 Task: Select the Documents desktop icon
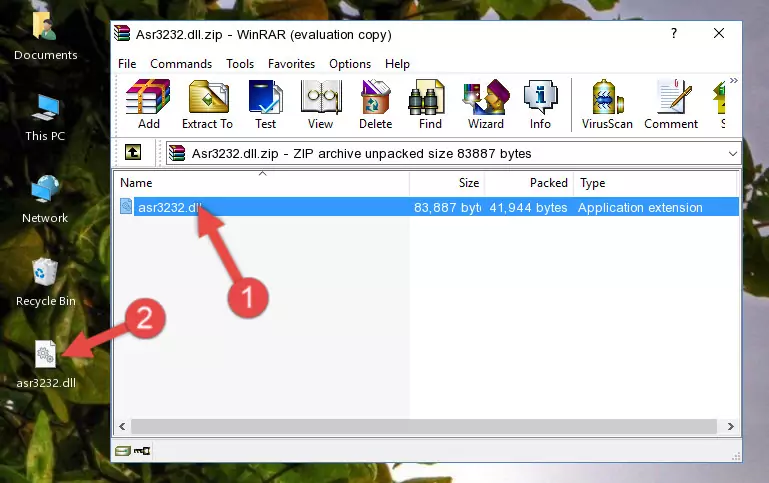click(46, 37)
